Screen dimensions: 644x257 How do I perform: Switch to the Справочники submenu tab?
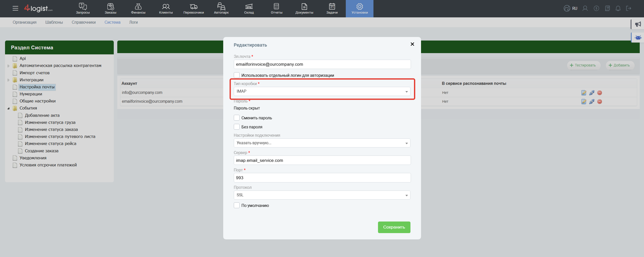coord(84,22)
